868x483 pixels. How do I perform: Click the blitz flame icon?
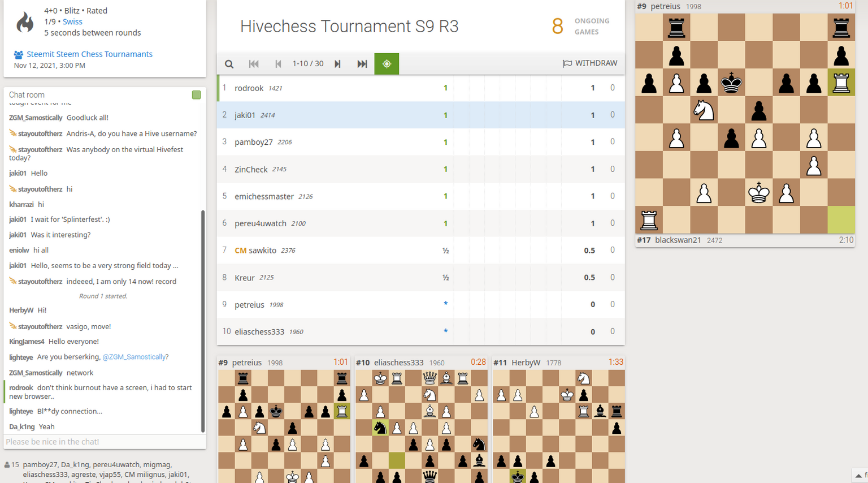(25, 22)
